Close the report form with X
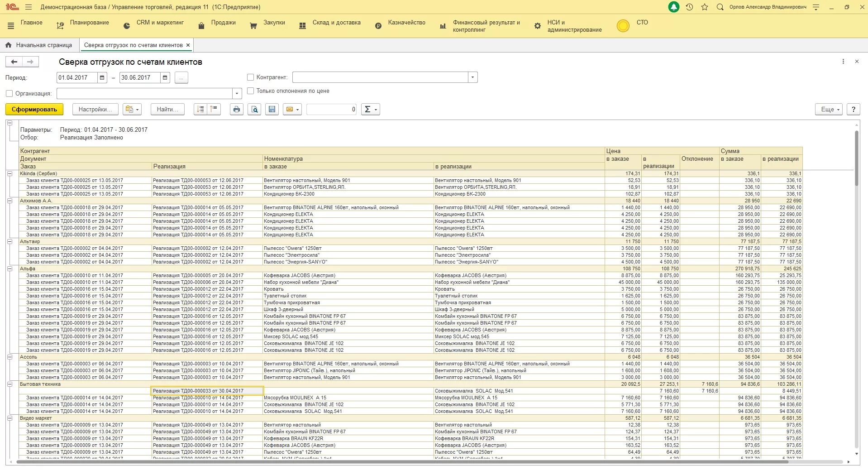This screenshot has width=868, height=470. click(857, 62)
